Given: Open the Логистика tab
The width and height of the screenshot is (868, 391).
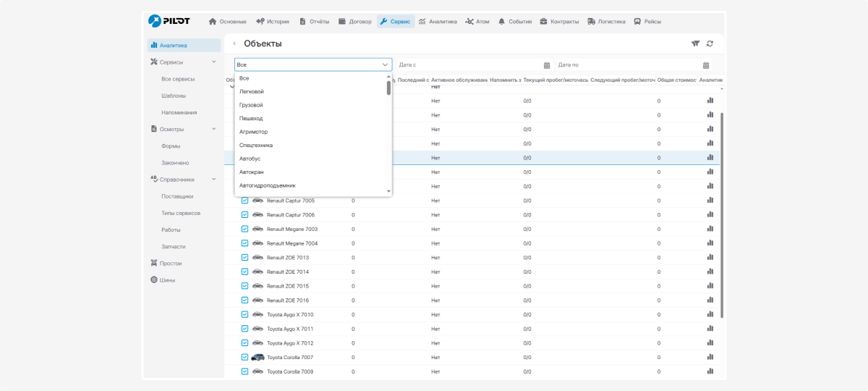Looking at the screenshot, I should pyautogui.click(x=606, y=21).
